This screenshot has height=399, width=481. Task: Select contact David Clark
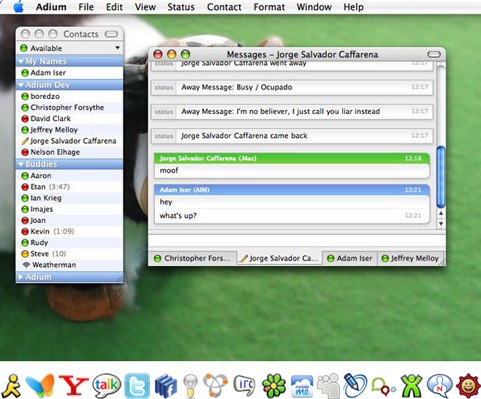[69, 119]
